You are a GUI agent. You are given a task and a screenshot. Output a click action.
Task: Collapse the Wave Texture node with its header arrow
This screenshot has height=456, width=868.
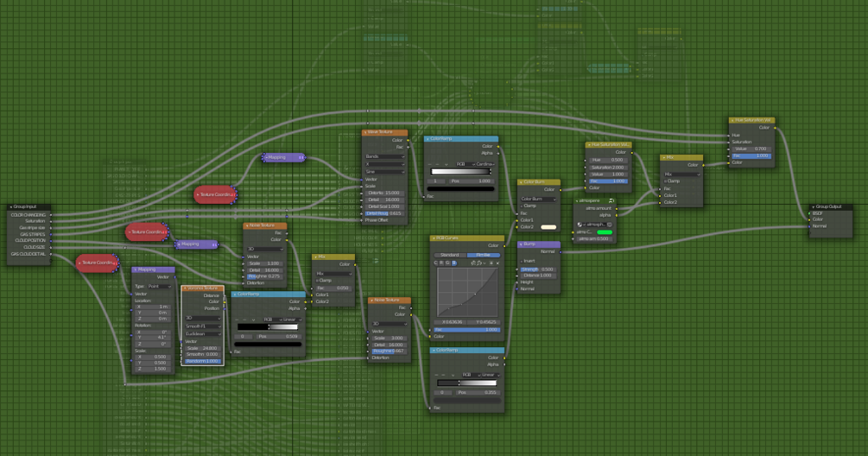point(364,133)
